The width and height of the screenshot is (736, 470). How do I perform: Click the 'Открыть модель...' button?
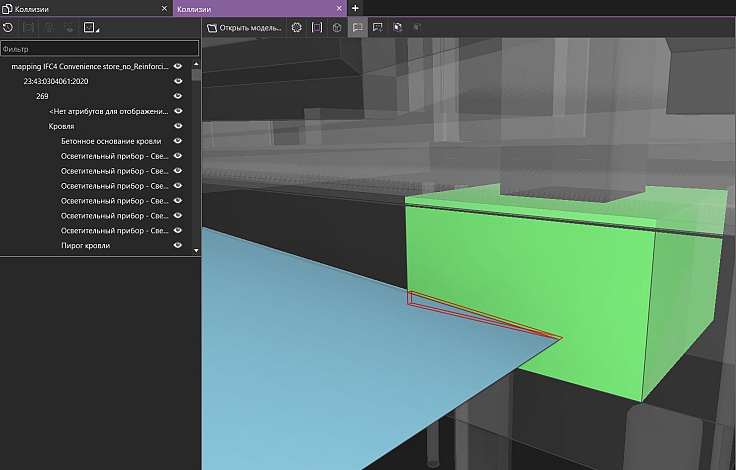[244, 28]
